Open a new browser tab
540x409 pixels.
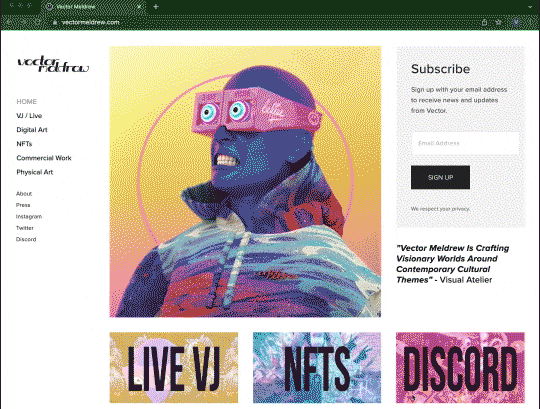coord(156,7)
